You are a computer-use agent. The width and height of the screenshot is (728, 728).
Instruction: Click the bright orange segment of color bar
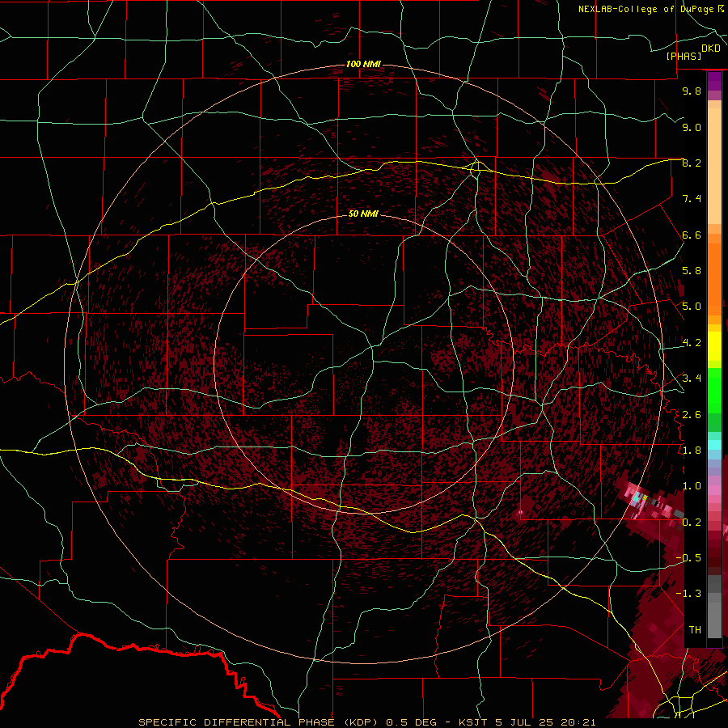[x=714, y=280]
